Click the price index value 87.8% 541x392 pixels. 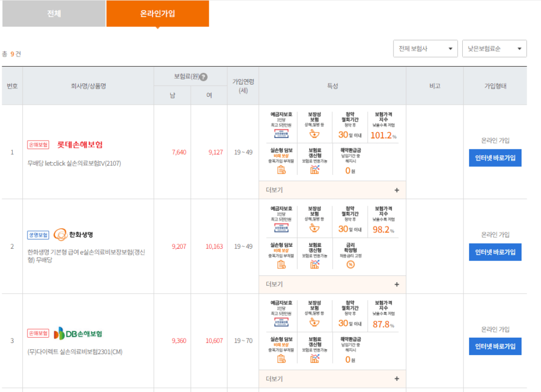[x=384, y=324]
